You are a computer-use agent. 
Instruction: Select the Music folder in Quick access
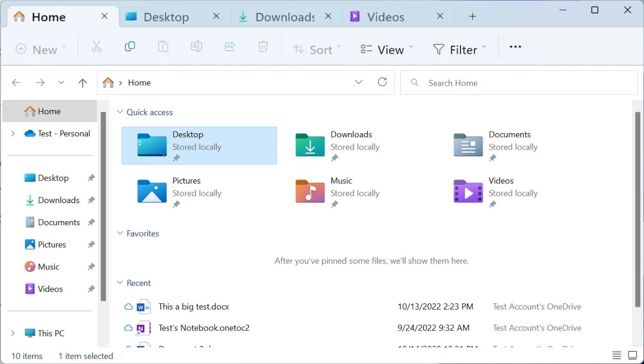tap(357, 192)
